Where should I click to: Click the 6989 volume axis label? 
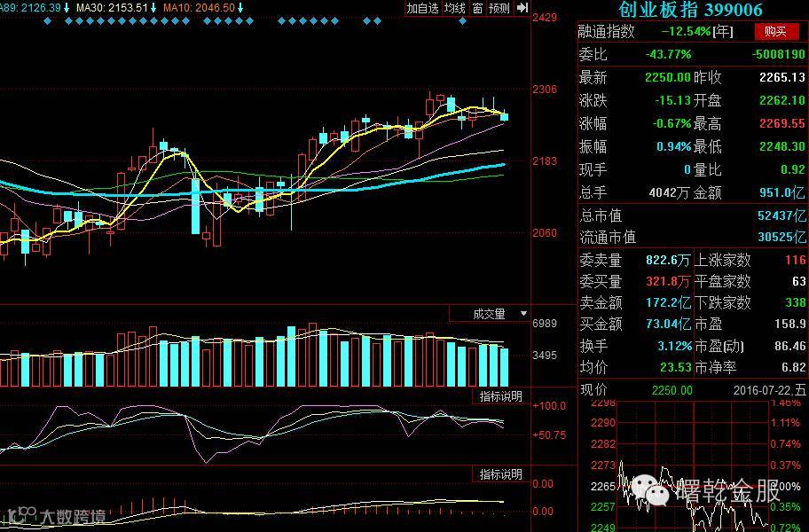click(x=545, y=324)
